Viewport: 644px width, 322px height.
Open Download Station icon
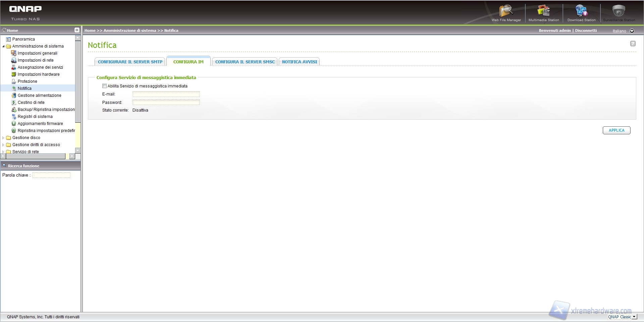tap(581, 12)
